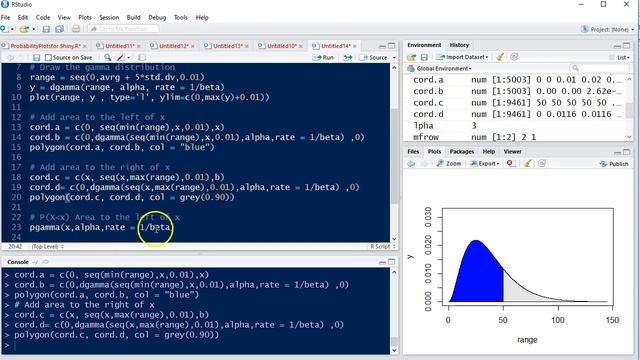Click the code tools wand icon

(121, 58)
